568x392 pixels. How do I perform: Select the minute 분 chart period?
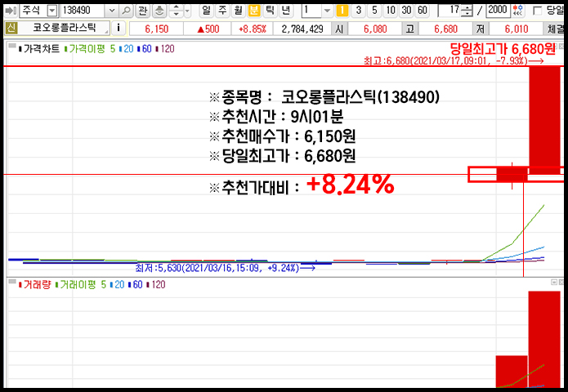254,11
